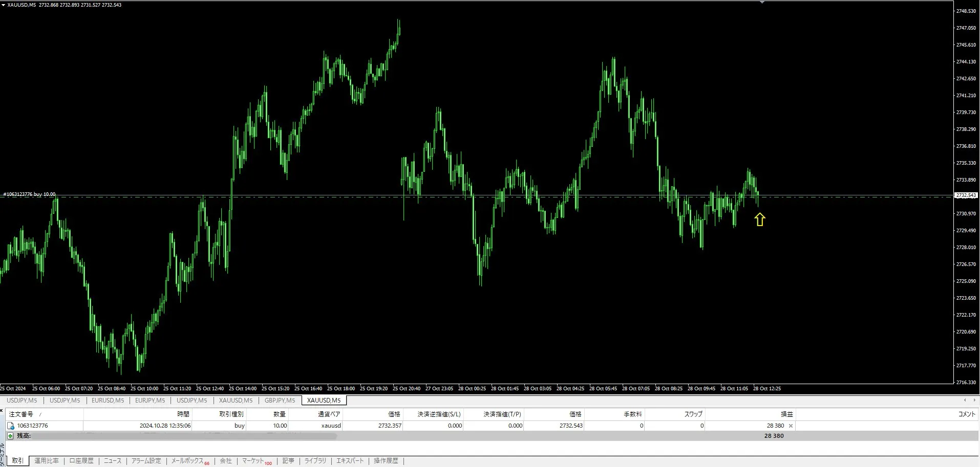Open the アラーム設定 terminal tab

[x=146, y=461]
